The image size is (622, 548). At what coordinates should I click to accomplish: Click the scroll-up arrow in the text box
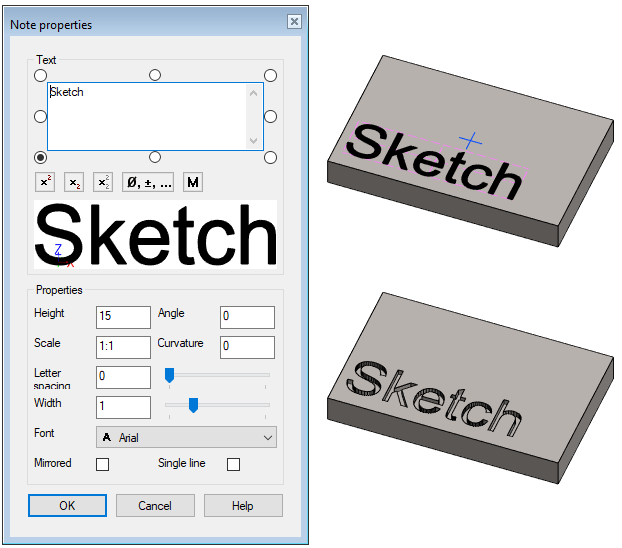[254, 93]
